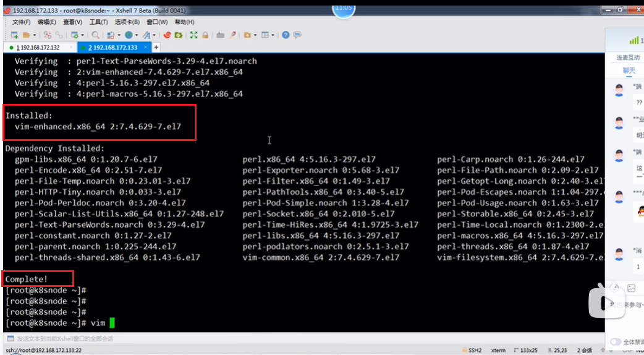Viewport: 644px width, 355px height.
Task: Click the gpm-libs.x86_64 0:1.20.7-6.el7 entry
Action: (x=86, y=160)
